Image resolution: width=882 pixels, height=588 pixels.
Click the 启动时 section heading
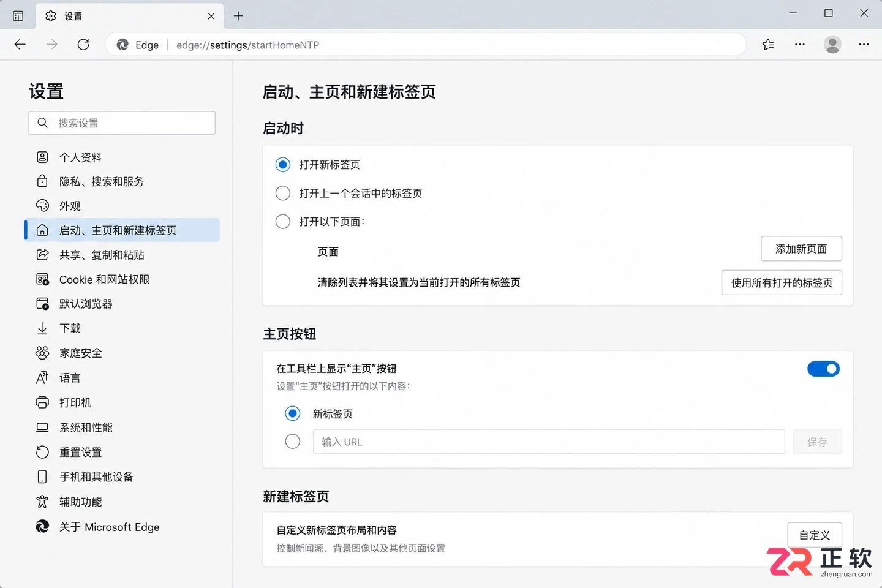tap(284, 128)
